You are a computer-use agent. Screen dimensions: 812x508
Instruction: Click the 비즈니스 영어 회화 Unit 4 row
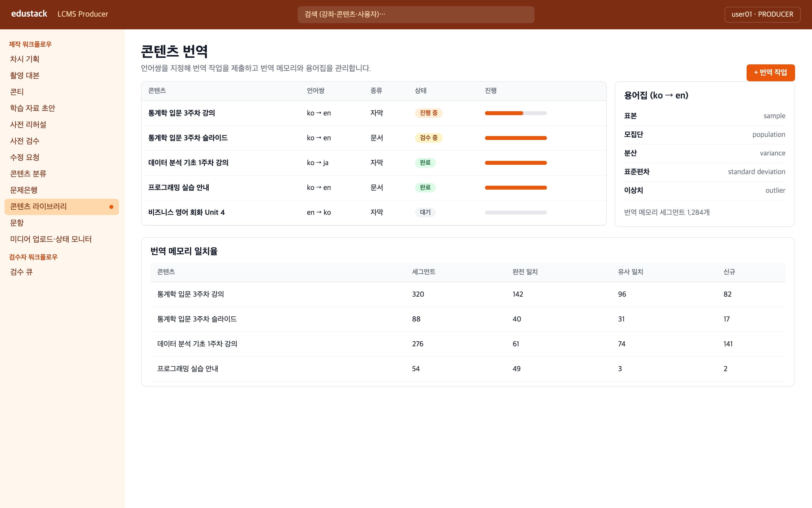click(x=374, y=212)
